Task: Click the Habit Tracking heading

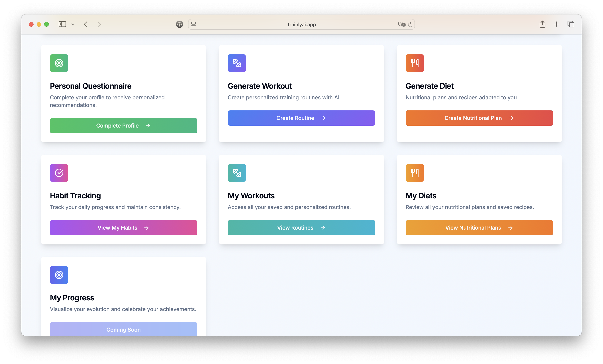Action: pos(75,196)
